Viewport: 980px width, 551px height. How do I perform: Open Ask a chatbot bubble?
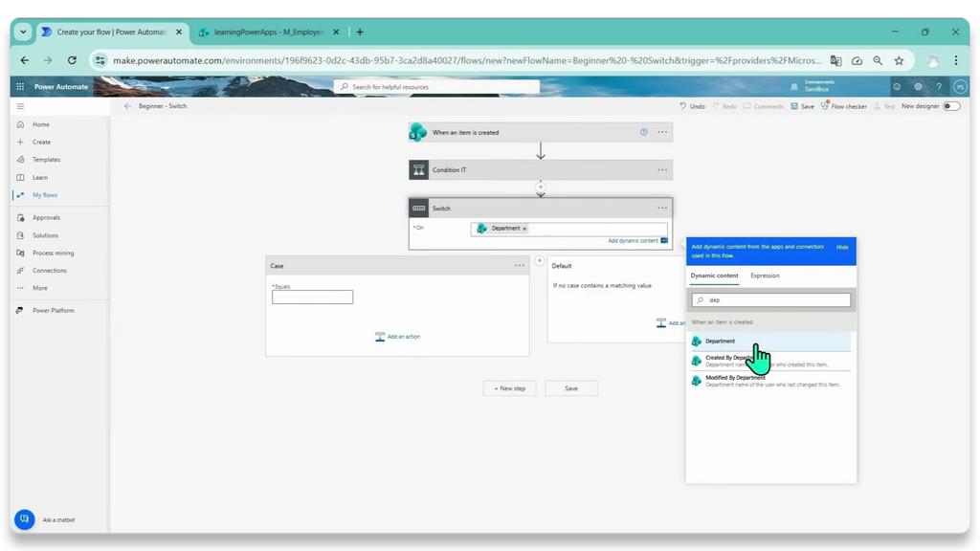click(x=24, y=519)
